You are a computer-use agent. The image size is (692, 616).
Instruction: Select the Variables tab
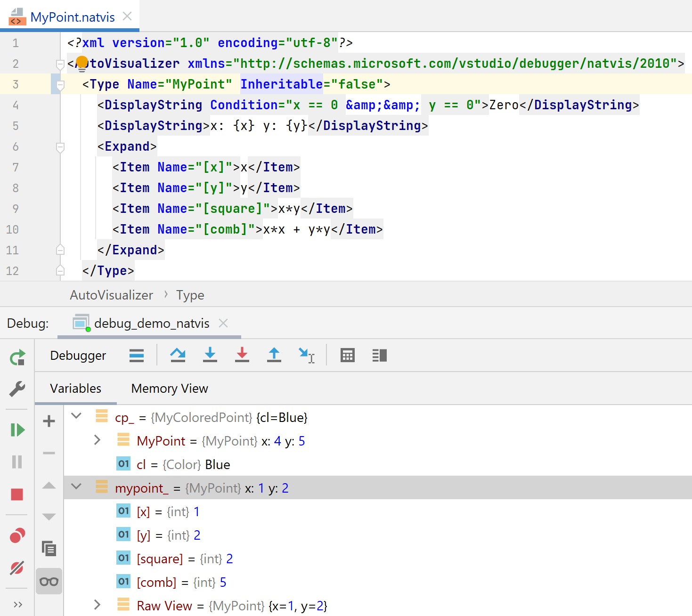pos(75,388)
